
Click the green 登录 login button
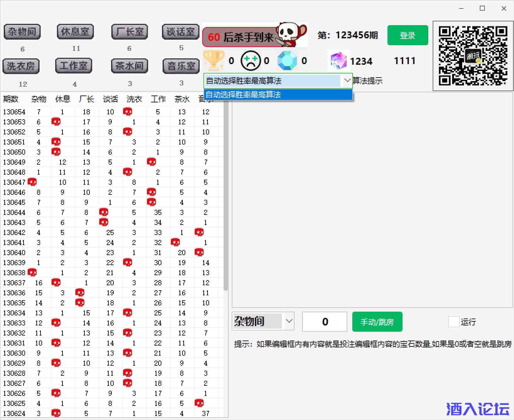pyautogui.click(x=408, y=35)
